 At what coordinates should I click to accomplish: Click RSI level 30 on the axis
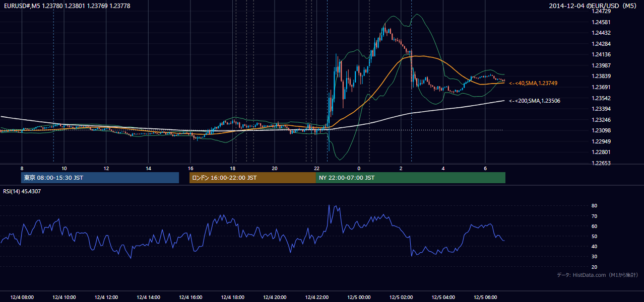coord(595,257)
